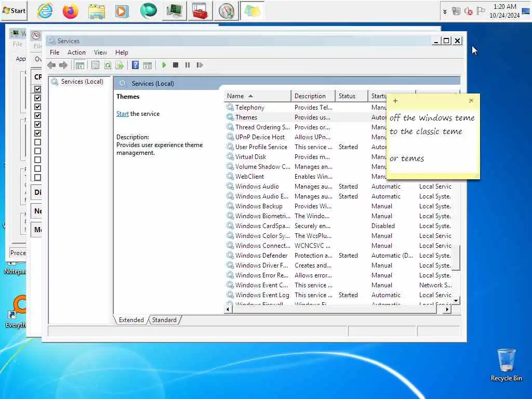
Task: Click the teal globe app icon on taskbar
Action: pos(148,10)
